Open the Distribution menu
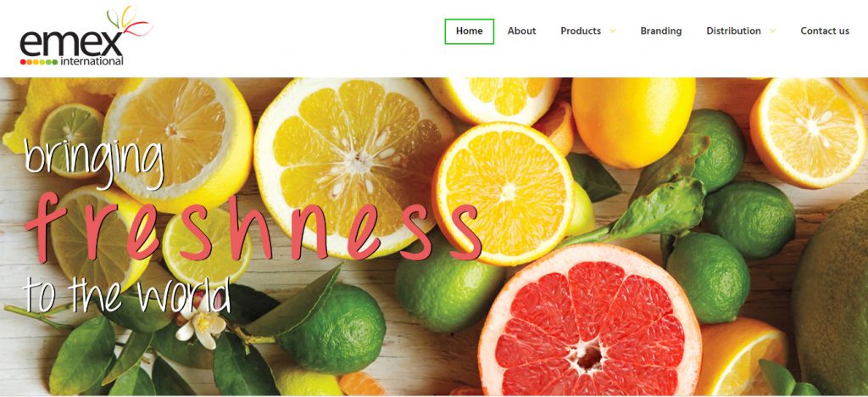The image size is (868, 397). tap(733, 31)
